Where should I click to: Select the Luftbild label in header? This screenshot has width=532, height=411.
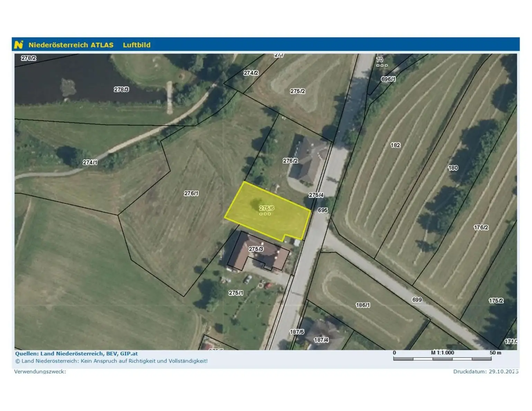click(x=136, y=45)
